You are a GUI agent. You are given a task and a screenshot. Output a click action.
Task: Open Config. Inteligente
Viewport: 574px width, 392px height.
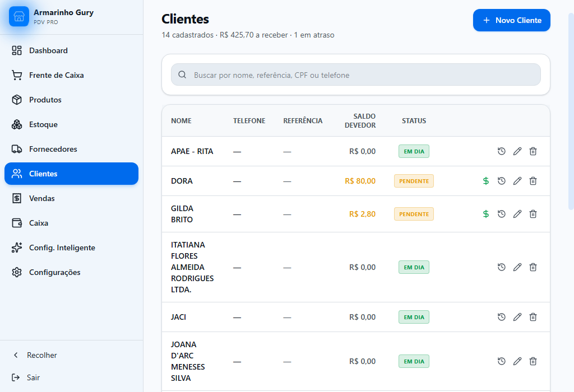[x=71, y=248]
